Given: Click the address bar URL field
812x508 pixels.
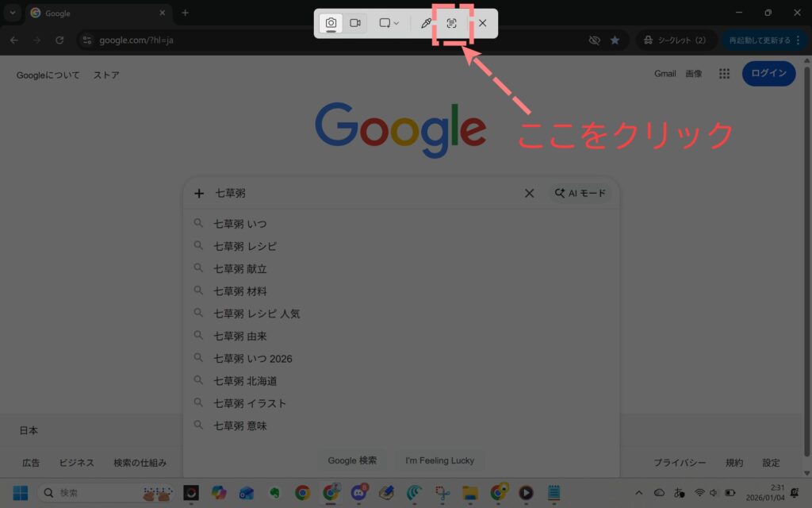Looking at the screenshot, I should point(317,40).
